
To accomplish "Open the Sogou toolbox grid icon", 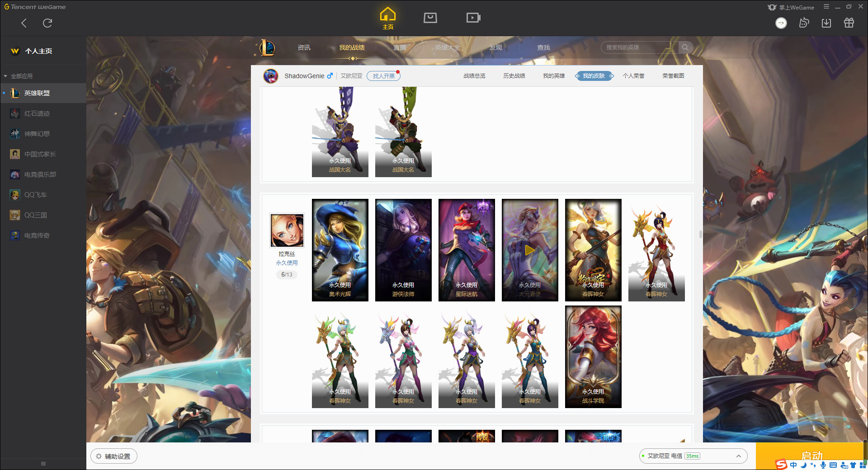I will 863,465.
